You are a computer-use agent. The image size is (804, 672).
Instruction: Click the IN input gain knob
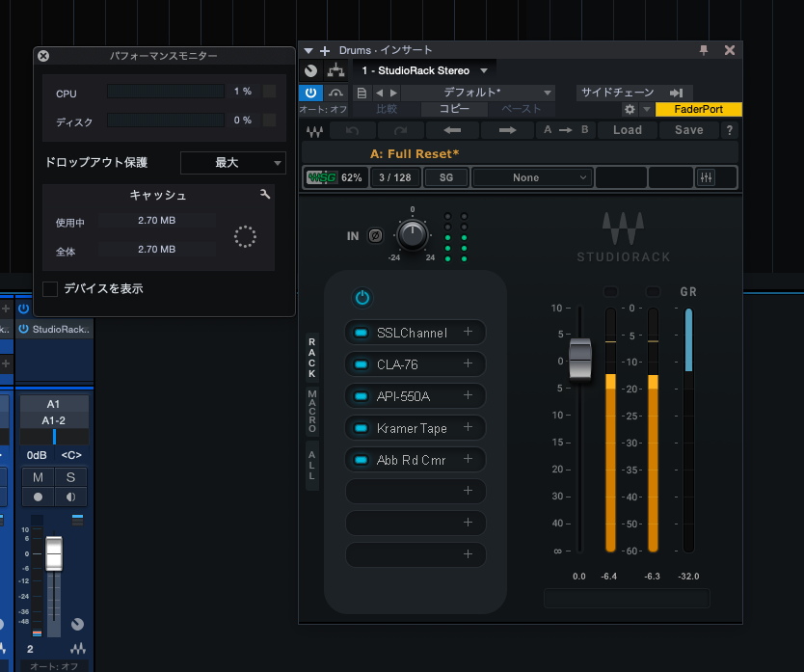pyautogui.click(x=413, y=235)
